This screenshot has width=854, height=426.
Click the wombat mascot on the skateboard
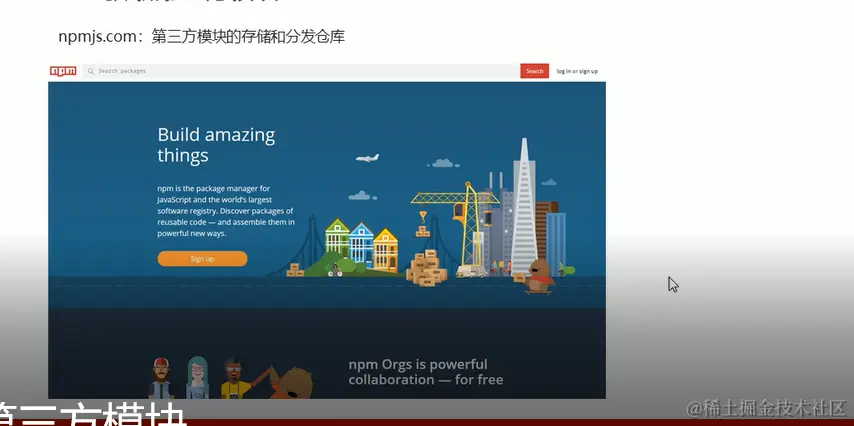click(x=539, y=276)
